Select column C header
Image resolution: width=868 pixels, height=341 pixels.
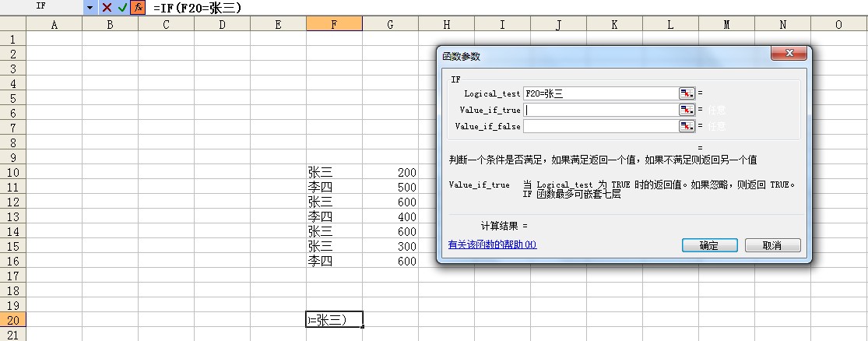[x=166, y=24]
